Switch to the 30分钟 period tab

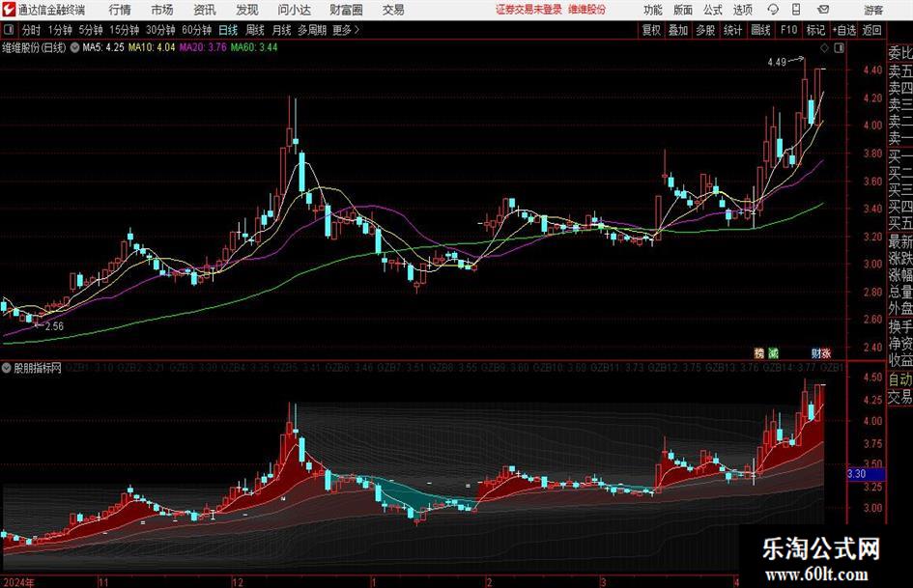click(160, 30)
